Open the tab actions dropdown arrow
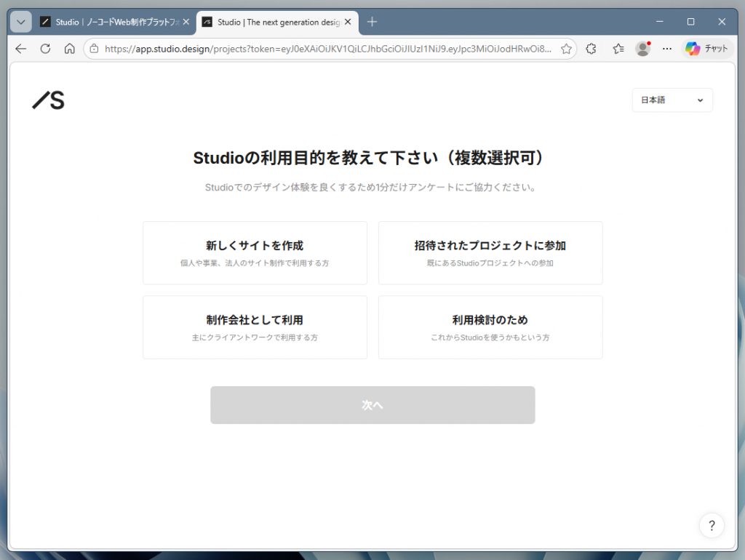Viewport: 745px width, 560px height. pyautogui.click(x=21, y=22)
